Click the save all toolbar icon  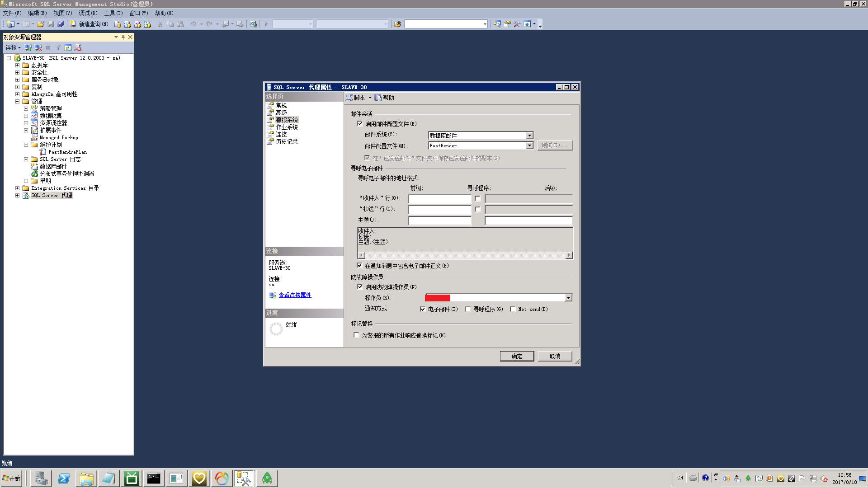pyautogui.click(x=61, y=24)
